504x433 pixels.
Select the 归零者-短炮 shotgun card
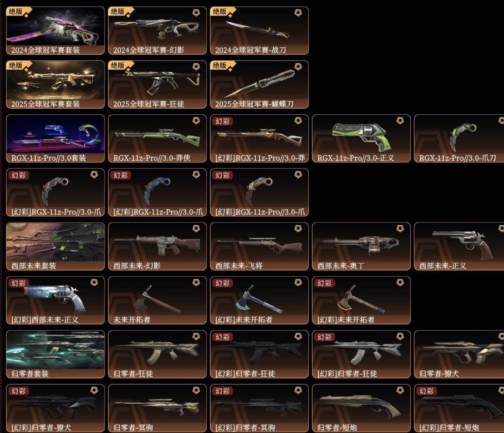[361, 408]
